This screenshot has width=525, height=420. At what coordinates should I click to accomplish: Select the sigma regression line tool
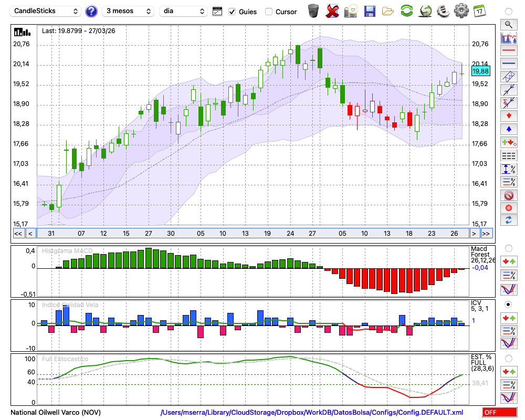click(509, 103)
